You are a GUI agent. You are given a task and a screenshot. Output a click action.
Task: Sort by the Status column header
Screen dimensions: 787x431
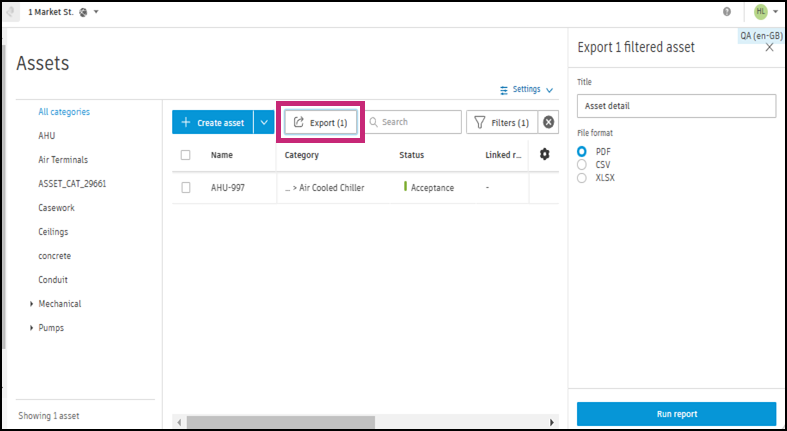412,155
